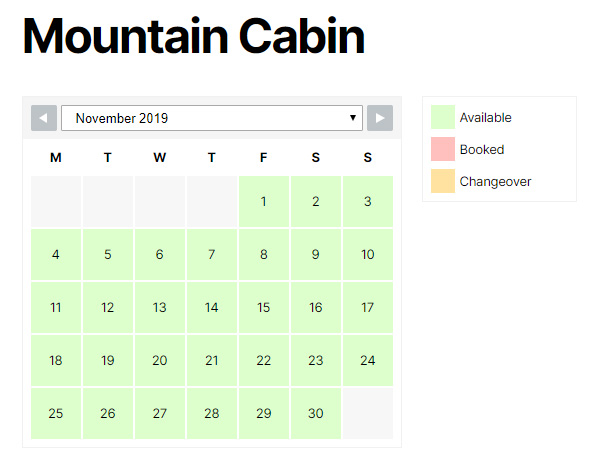Open the November 2019 month dropdown
609x460 pixels.
pyautogui.click(x=212, y=118)
